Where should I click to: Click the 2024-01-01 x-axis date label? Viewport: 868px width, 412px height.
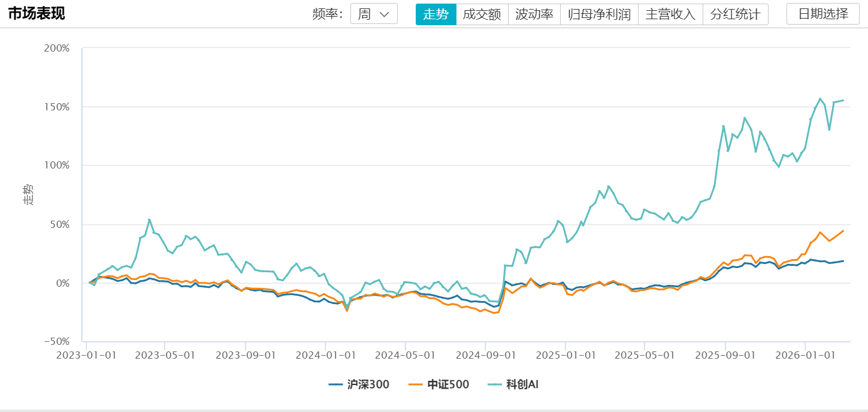[325, 354]
